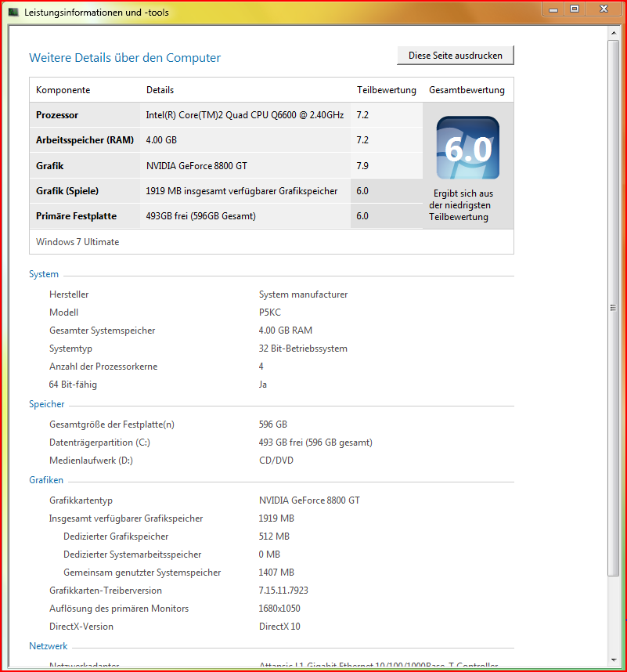The image size is (627, 672).
Task: Click the Anzahl der Prozessorkerne label
Action: pos(103,367)
